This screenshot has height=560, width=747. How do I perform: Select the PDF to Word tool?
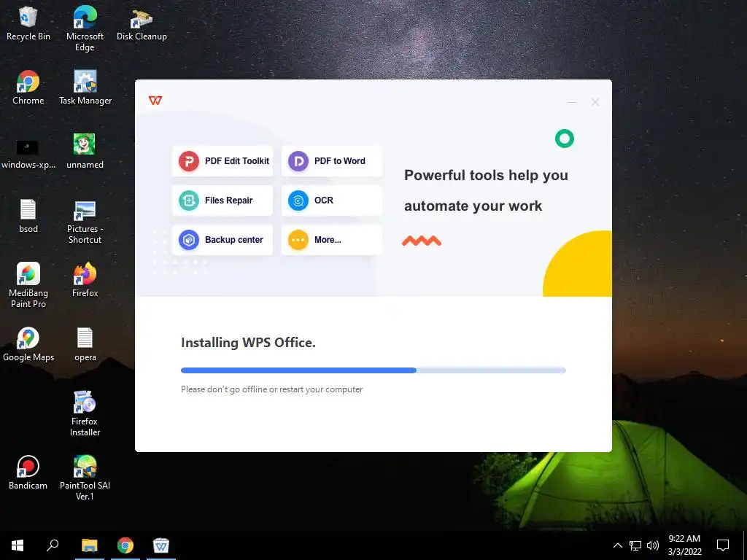pyautogui.click(x=332, y=161)
